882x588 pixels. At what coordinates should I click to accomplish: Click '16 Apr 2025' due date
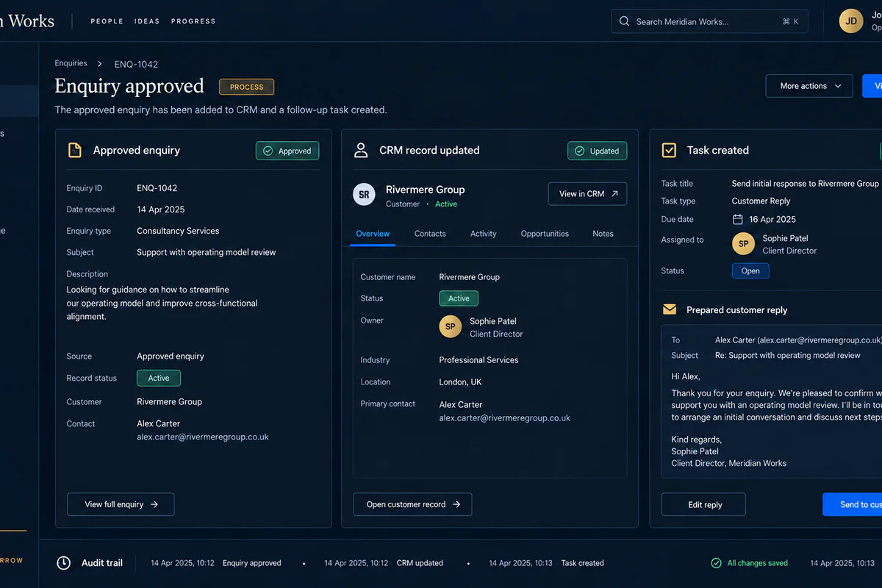coord(772,219)
